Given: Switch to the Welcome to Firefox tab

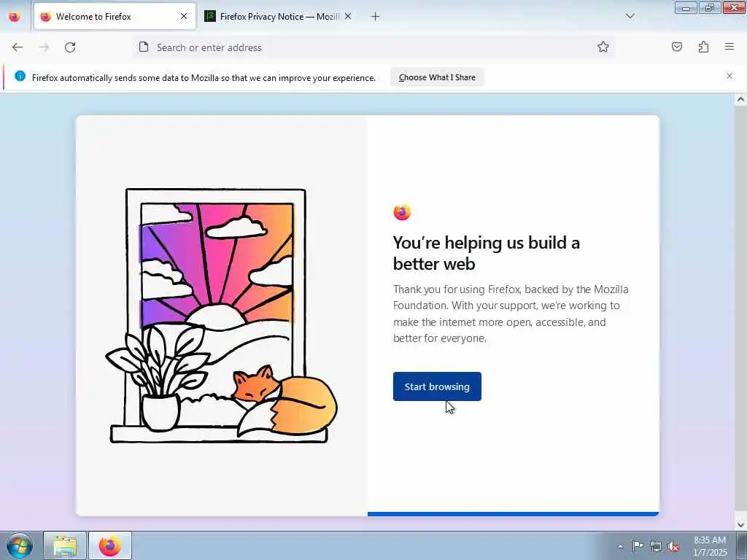Looking at the screenshot, I should click(115, 17).
